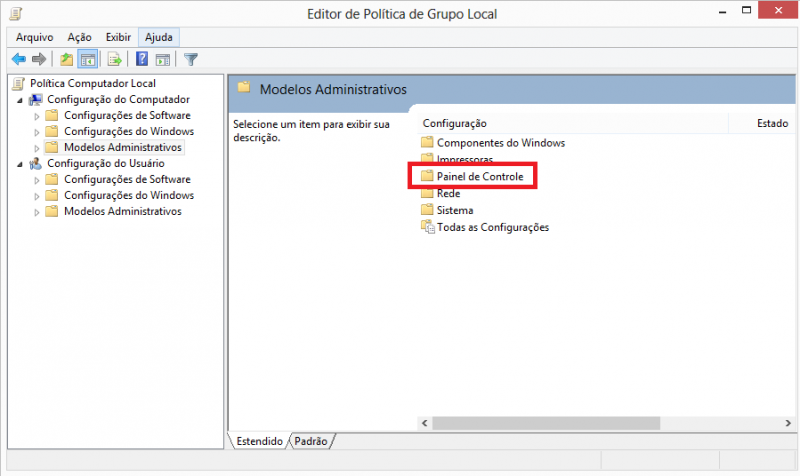The width and height of the screenshot is (800, 476).
Task: Toggle the Show/Hide Console Tree button
Action: pos(88,59)
